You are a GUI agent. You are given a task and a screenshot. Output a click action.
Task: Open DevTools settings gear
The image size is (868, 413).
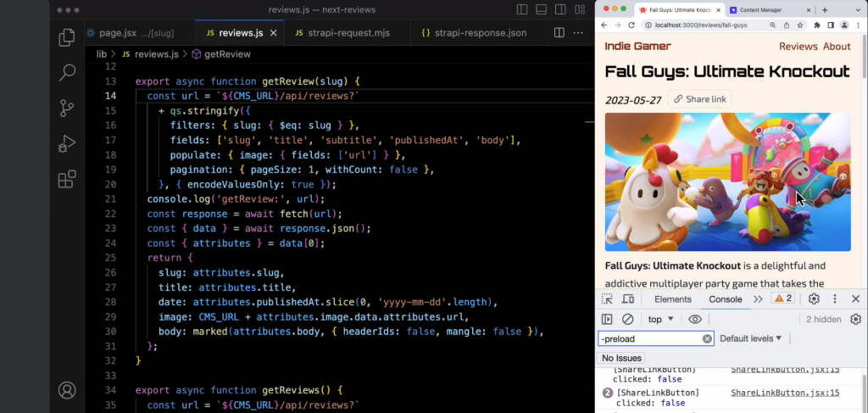tap(814, 299)
